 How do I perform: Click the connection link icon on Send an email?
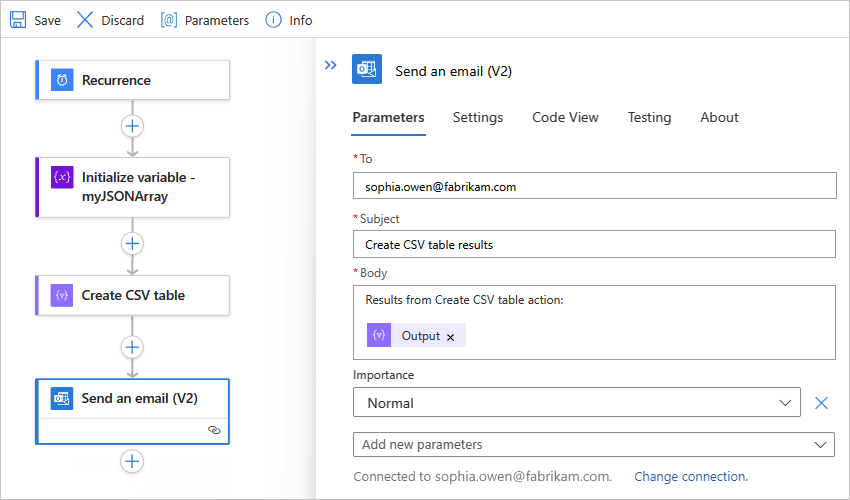click(x=214, y=428)
